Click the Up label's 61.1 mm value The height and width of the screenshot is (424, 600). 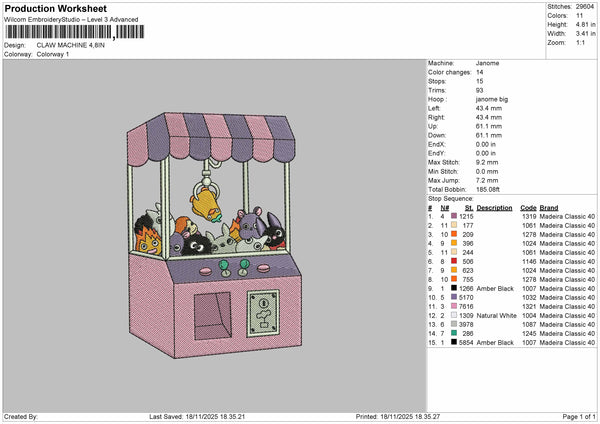(x=489, y=126)
